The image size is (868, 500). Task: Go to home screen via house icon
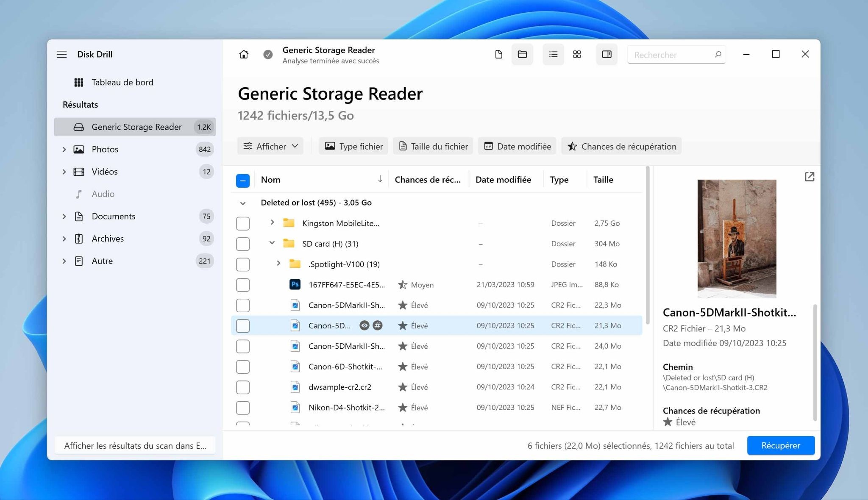[x=244, y=54]
